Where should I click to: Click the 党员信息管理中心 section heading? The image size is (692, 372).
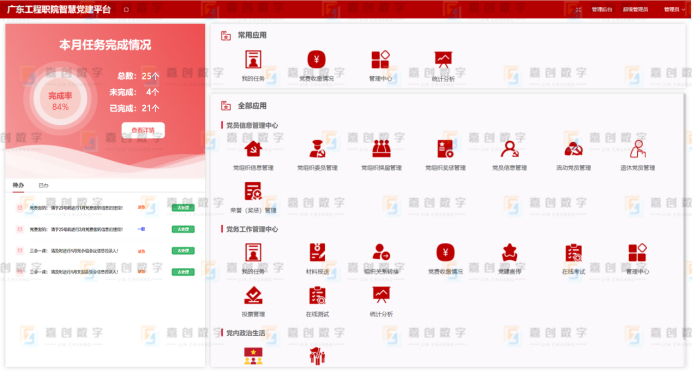pos(252,125)
